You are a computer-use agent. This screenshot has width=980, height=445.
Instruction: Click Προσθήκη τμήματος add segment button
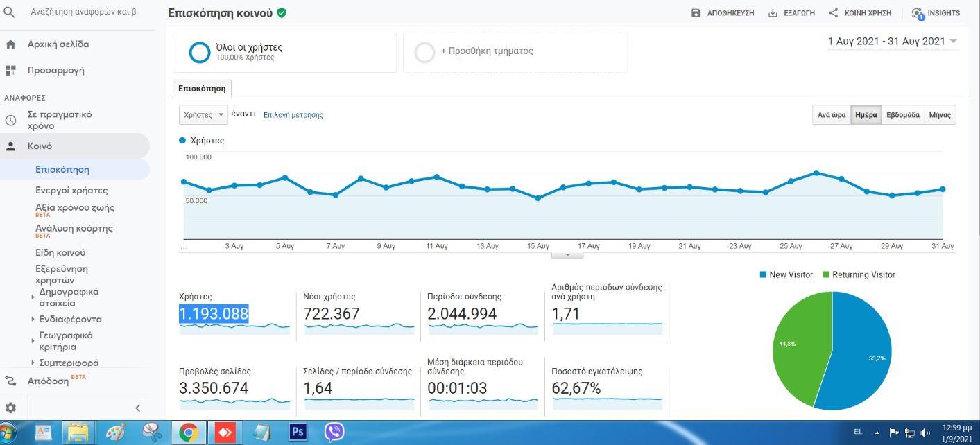(486, 51)
